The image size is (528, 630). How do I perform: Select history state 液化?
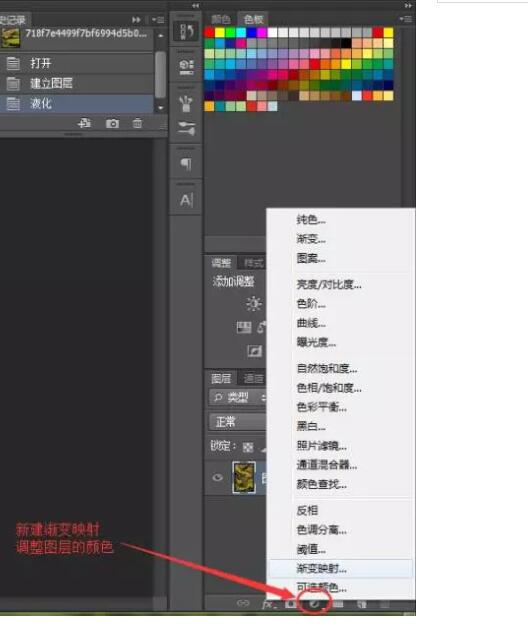pos(77,104)
